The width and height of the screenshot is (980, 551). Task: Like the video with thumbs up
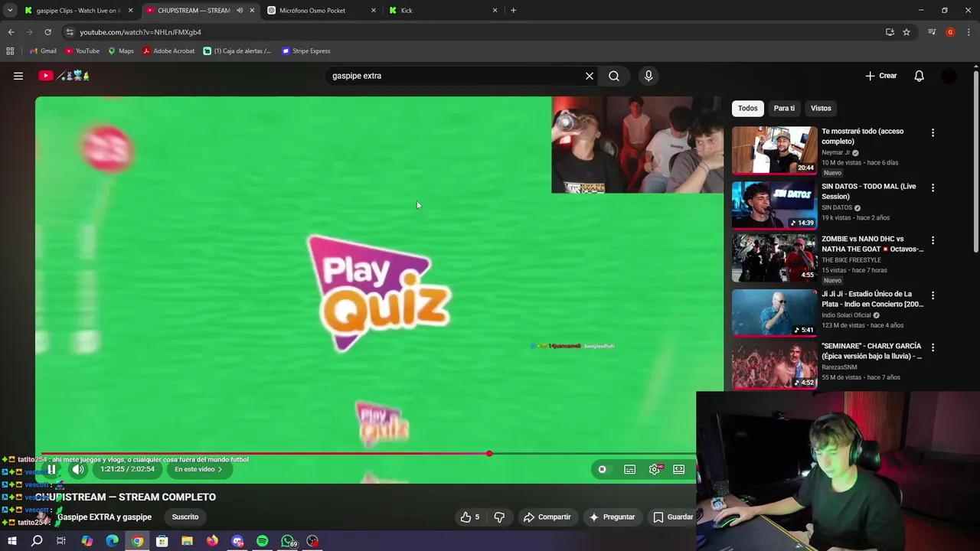point(470,517)
